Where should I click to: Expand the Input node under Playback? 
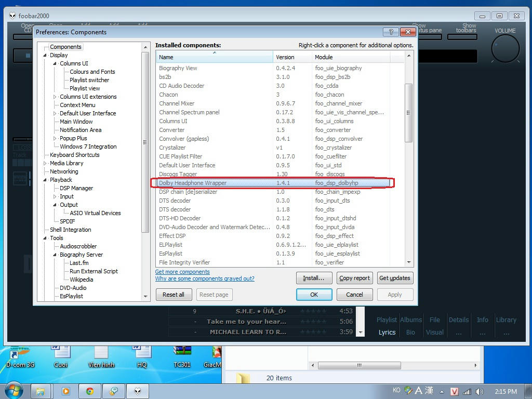(x=55, y=196)
